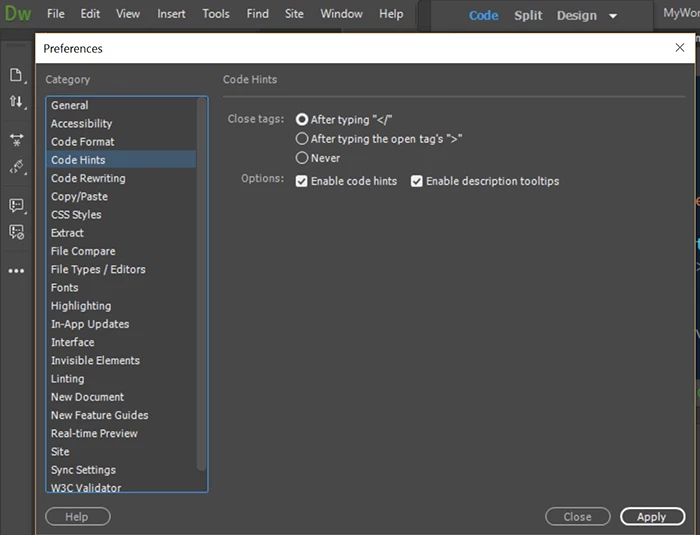700x535 pixels.
Task: Click the Apply button
Action: coord(652,517)
